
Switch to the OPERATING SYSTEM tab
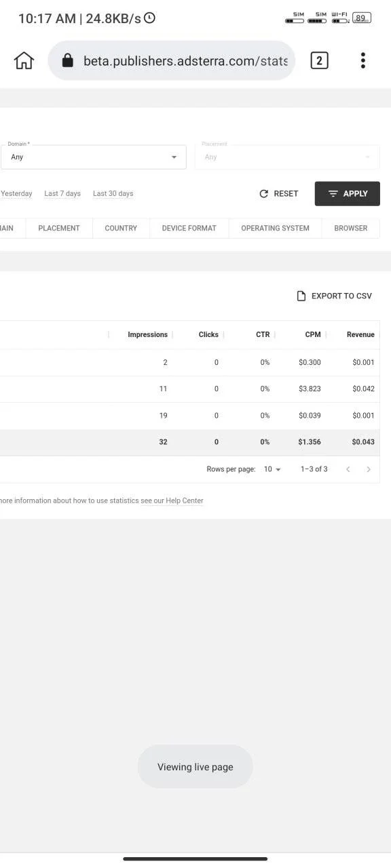click(x=275, y=228)
